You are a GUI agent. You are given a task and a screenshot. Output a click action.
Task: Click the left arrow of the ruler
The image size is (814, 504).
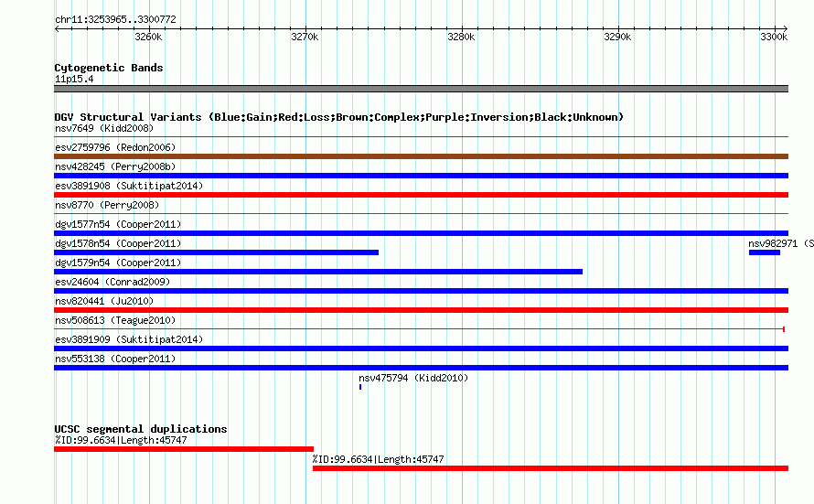pyautogui.click(x=57, y=29)
